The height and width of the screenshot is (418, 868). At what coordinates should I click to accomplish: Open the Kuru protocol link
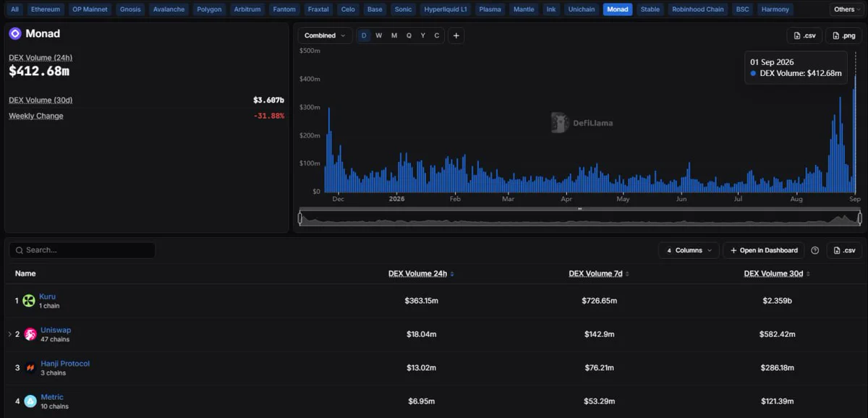pos(47,297)
